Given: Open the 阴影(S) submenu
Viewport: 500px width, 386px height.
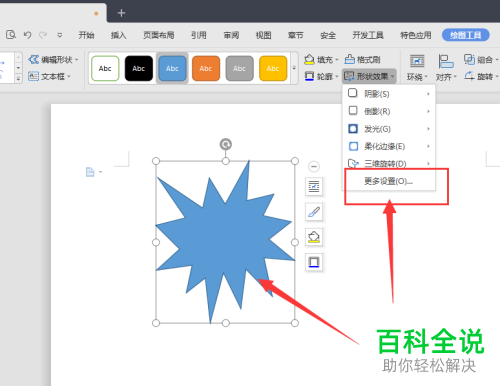Looking at the screenshot, I should click(x=389, y=94).
